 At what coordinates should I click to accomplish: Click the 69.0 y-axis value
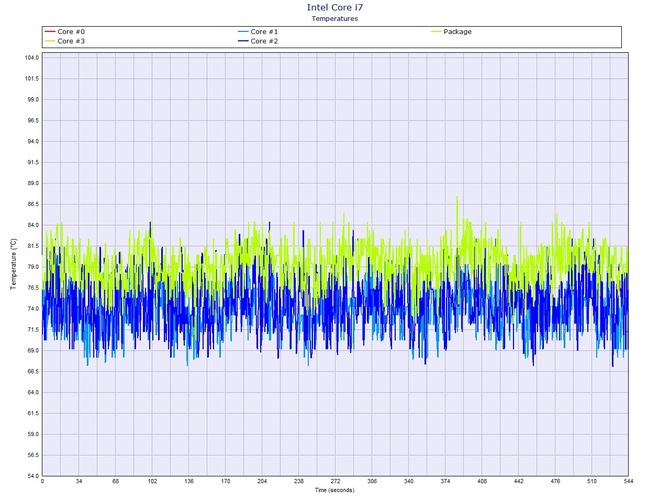[32, 351]
